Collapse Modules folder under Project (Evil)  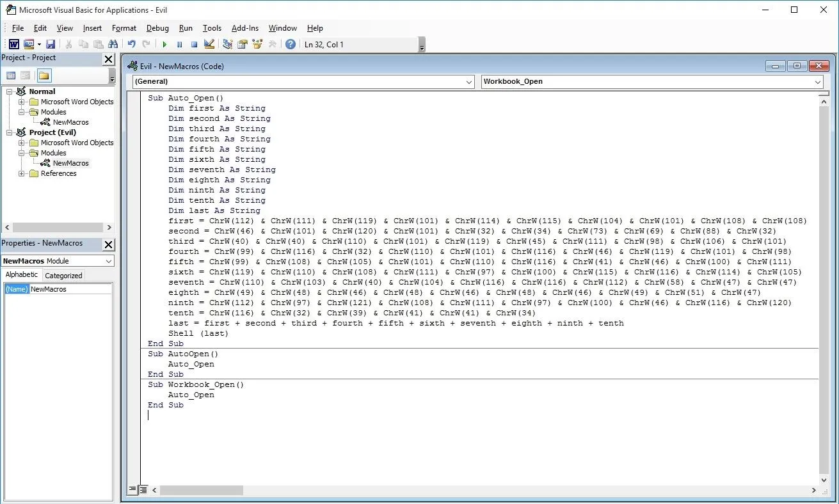coord(21,153)
